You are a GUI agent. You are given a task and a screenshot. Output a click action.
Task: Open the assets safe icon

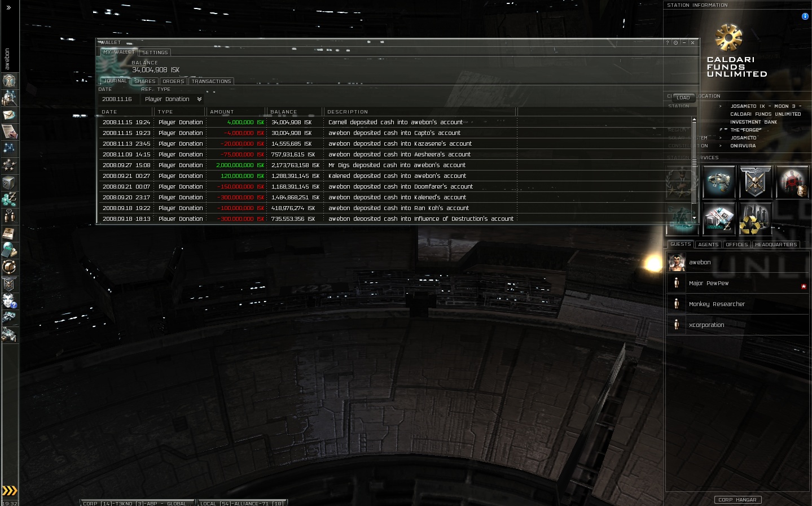[x=9, y=182]
